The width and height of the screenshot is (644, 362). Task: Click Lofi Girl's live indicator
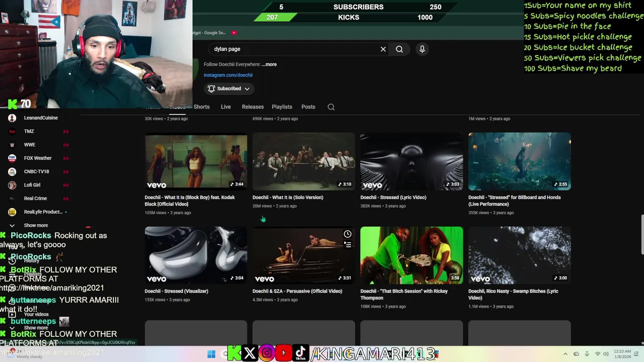pos(65,185)
